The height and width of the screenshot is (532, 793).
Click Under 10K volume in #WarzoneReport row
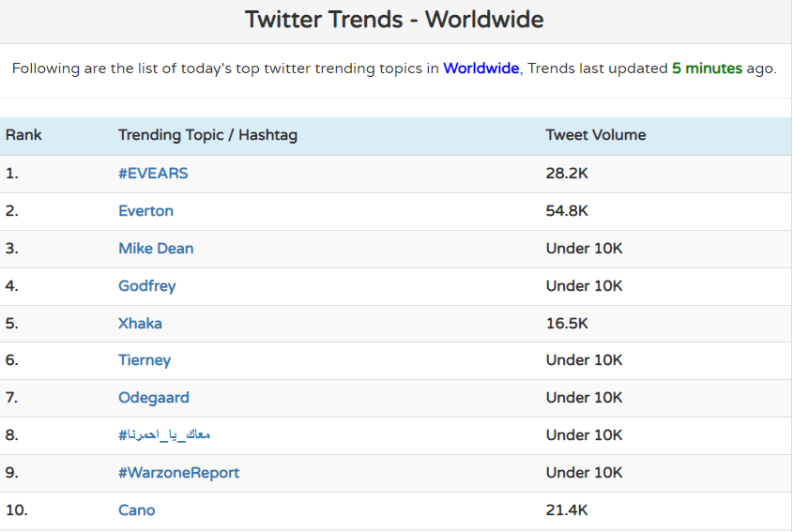pos(584,472)
